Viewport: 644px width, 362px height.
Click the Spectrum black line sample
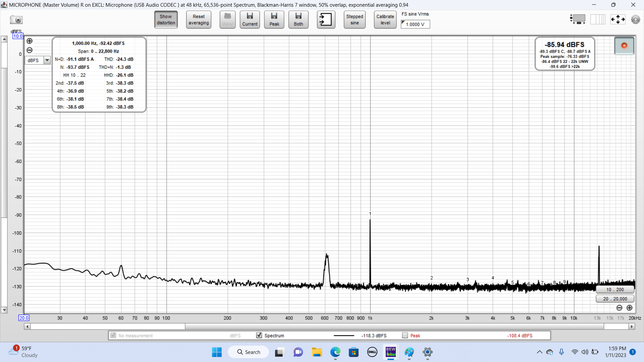point(344,336)
